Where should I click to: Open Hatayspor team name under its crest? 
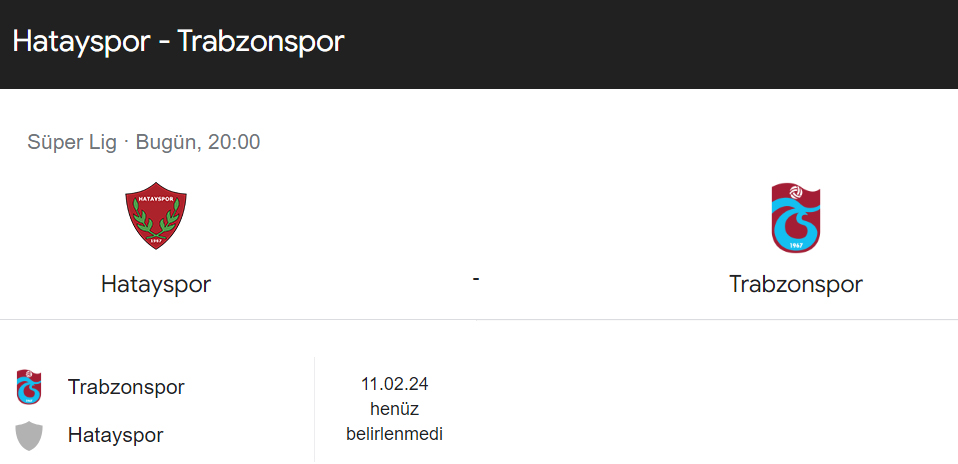point(156,284)
